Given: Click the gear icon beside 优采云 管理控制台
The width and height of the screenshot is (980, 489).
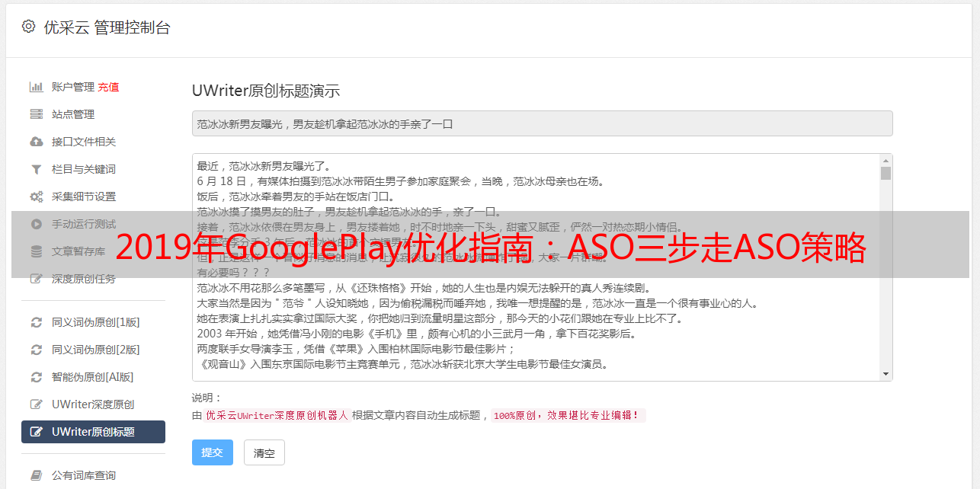Looking at the screenshot, I should point(28,27).
